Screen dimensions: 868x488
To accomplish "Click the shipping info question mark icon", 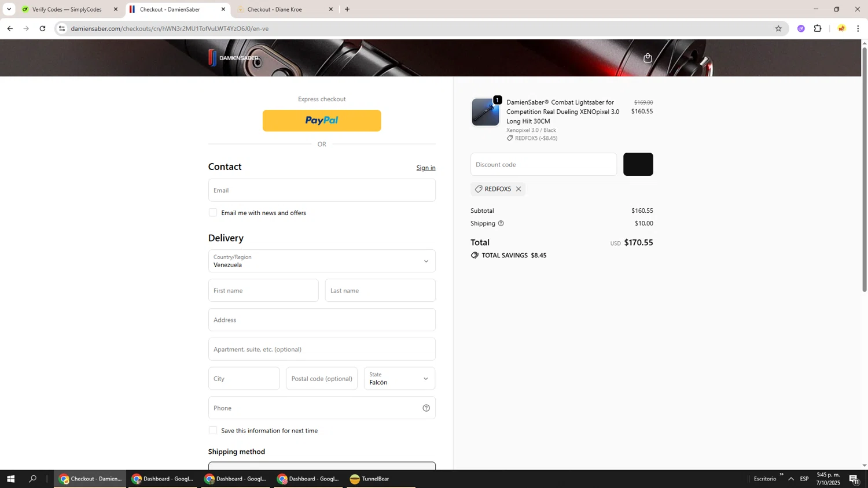I will click(501, 223).
